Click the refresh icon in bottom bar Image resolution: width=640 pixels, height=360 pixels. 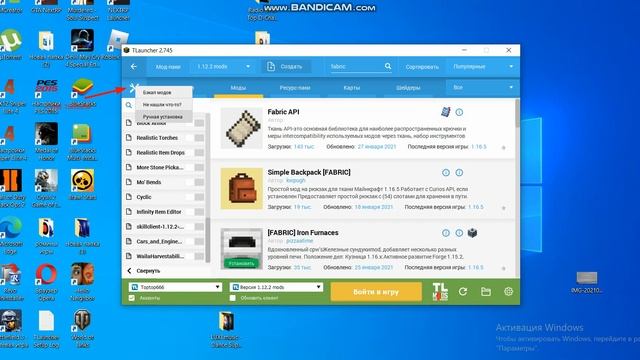[x=463, y=291]
